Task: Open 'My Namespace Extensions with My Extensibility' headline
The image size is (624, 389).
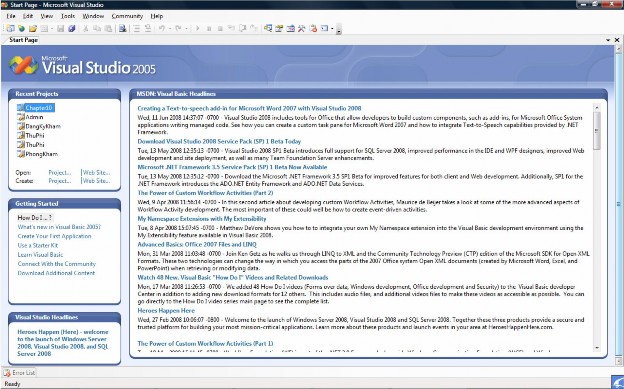Action: pos(202,219)
